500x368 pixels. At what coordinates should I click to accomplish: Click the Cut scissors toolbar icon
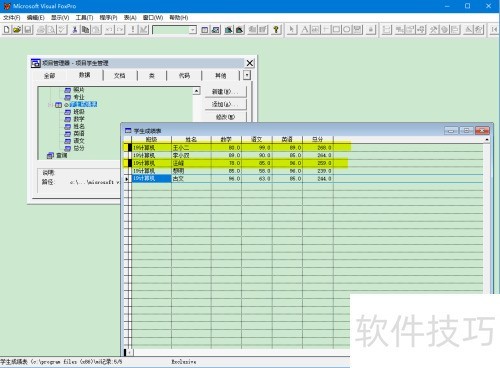click(x=75, y=30)
